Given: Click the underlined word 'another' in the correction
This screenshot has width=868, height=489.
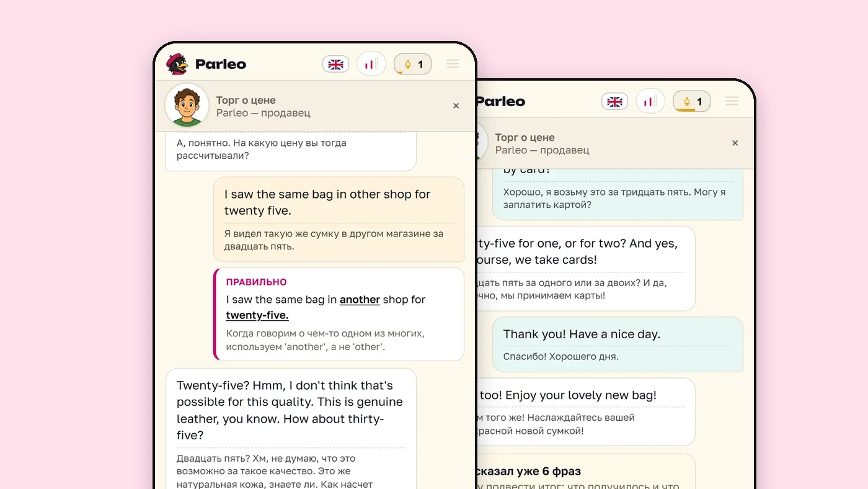Looking at the screenshot, I should point(360,300).
